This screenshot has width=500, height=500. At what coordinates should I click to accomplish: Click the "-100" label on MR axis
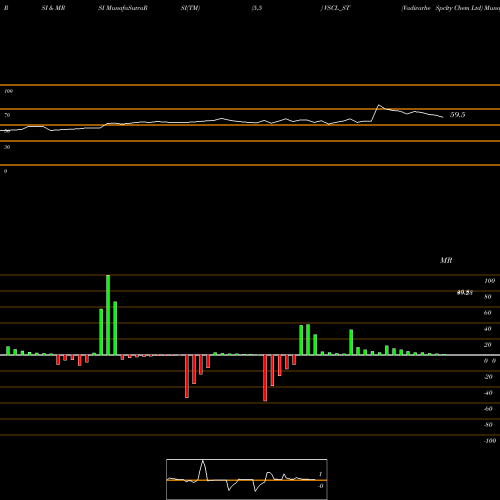coord(490,441)
